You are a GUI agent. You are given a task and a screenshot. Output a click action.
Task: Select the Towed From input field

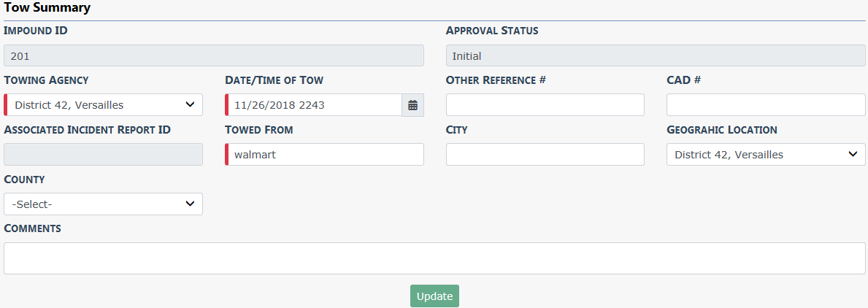325,155
